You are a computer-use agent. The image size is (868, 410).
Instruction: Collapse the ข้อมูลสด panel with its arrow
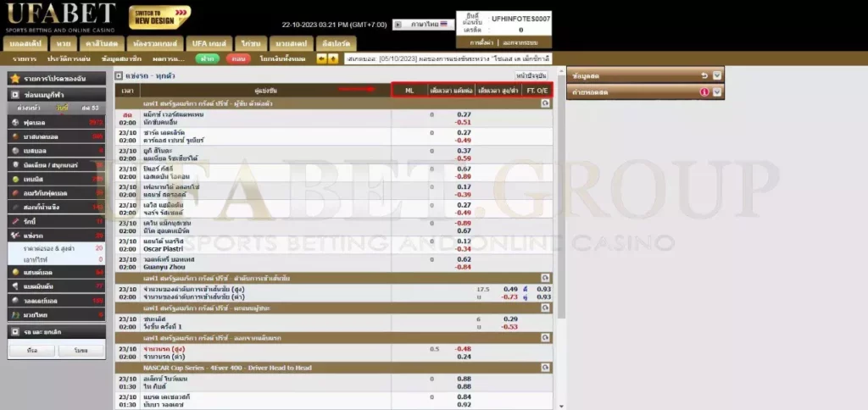pos(717,75)
